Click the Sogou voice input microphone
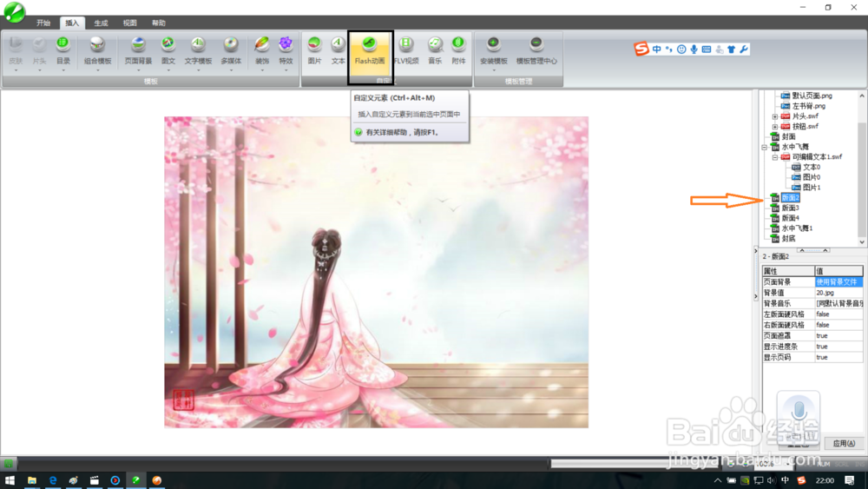 click(x=694, y=50)
